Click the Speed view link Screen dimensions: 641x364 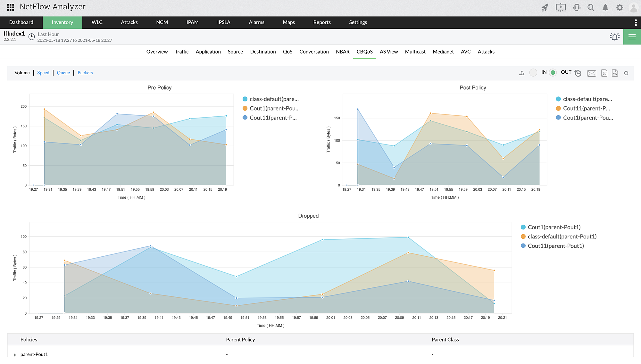coord(43,73)
